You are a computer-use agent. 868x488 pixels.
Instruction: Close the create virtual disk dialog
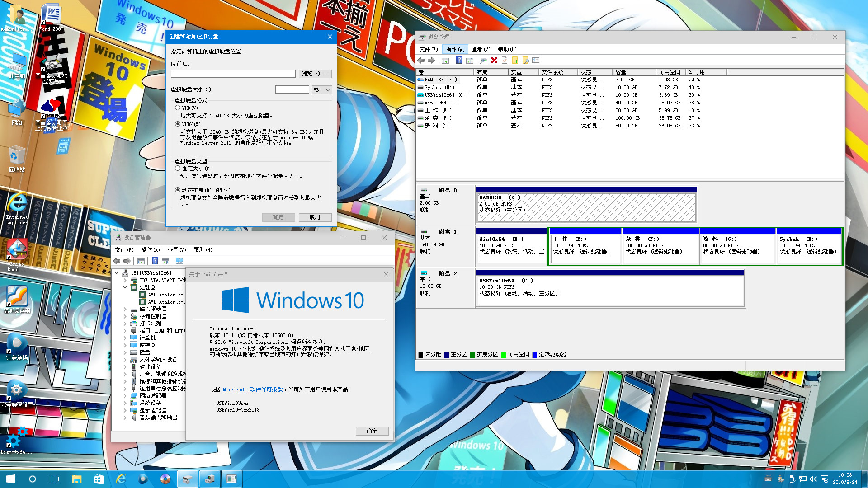(x=330, y=37)
